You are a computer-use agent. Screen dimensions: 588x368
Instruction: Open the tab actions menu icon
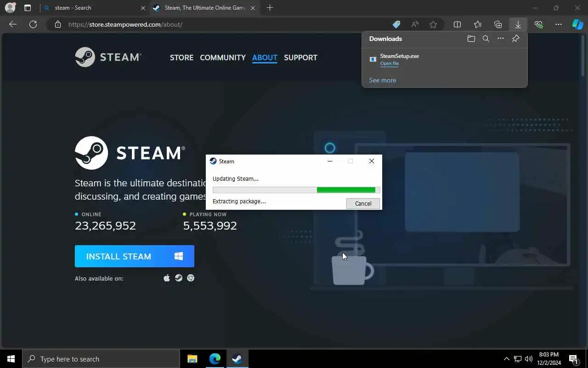pos(28,8)
